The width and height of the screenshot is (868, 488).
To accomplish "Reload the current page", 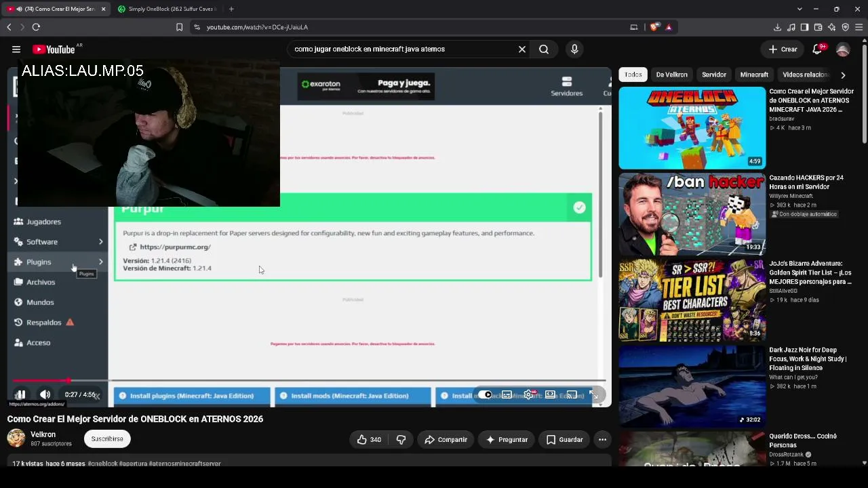I will pyautogui.click(x=36, y=27).
